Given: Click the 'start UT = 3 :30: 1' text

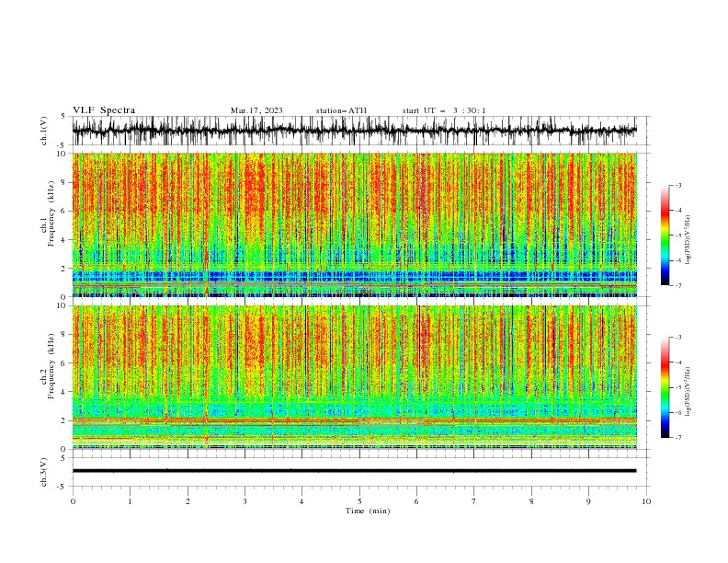Looking at the screenshot, I should click(x=444, y=110).
